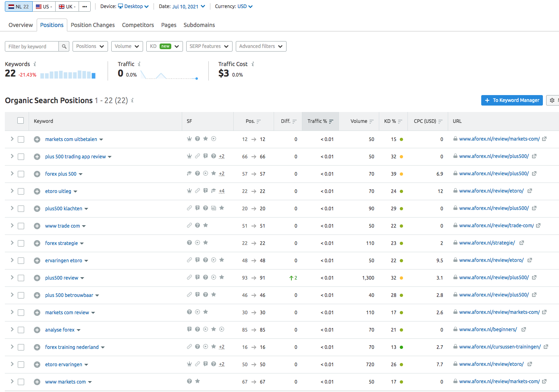Open the Positions filter dropdown
559x392 pixels.
coord(90,46)
